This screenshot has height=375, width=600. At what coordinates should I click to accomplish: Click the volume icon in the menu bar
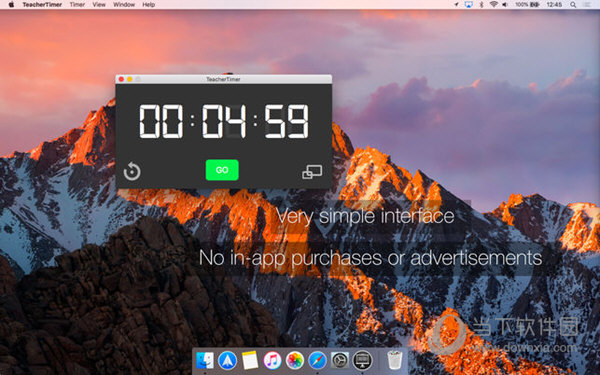[x=505, y=5]
